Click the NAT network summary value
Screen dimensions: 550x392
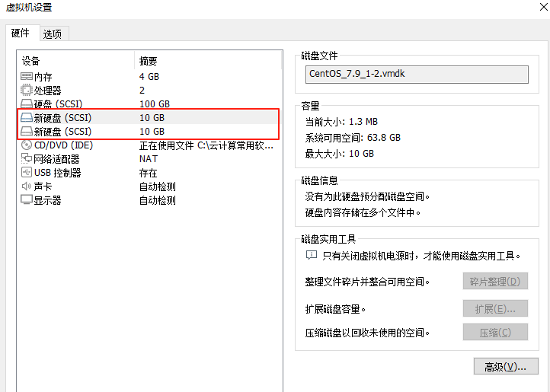pos(149,159)
